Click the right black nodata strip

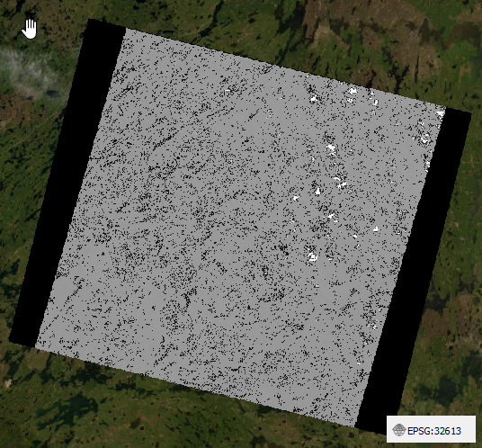pos(415,271)
